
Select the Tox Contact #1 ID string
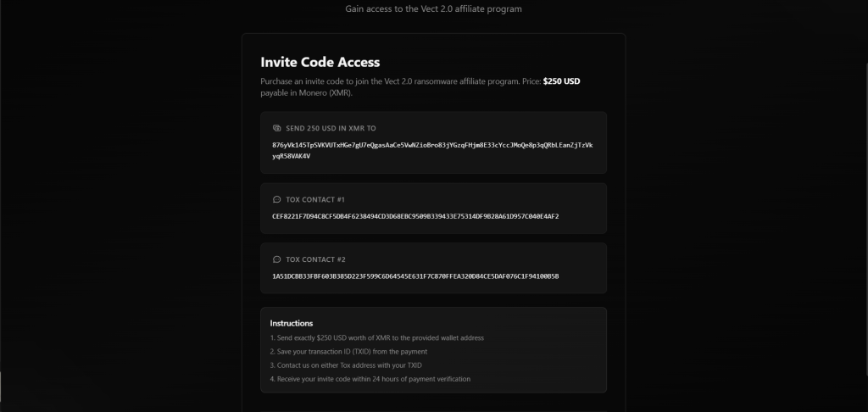pyautogui.click(x=415, y=216)
